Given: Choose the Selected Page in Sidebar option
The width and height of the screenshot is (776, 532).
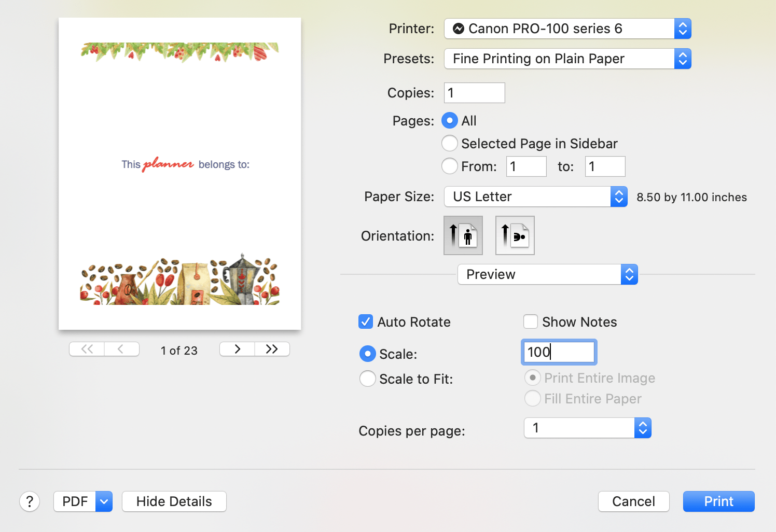Looking at the screenshot, I should point(450,143).
